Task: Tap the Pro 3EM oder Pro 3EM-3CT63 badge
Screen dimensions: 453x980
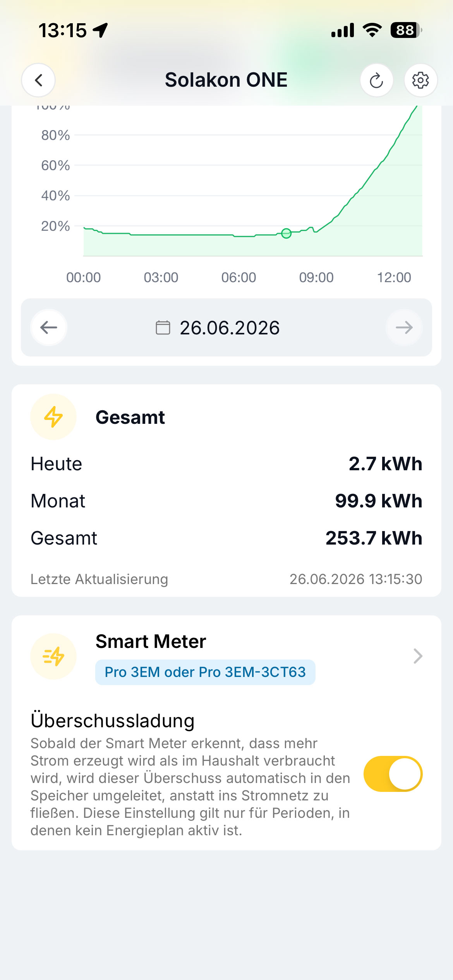Action: point(205,672)
